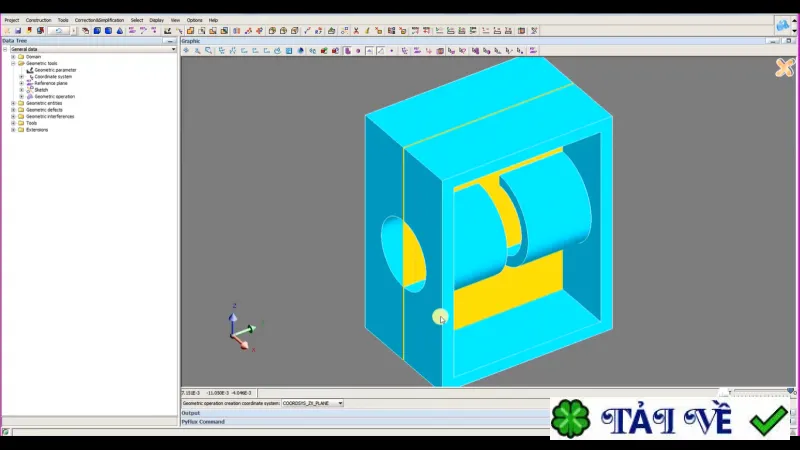Image resolution: width=800 pixels, height=450 pixels.
Task: Collapse the Geometric tools tree node
Action: [13, 63]
